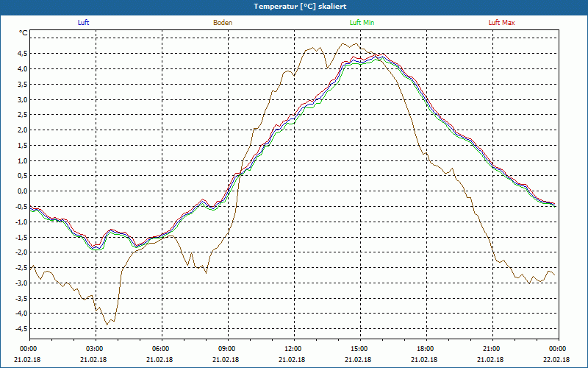Click the 21:00 time axis label
Image resolution: width=588 pixels, height=368 pixels.
click(492, 349)
